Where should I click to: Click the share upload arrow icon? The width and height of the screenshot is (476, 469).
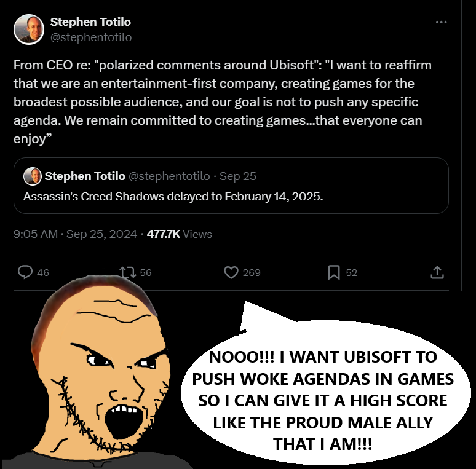pyautogui.click(x=436, y=272)
